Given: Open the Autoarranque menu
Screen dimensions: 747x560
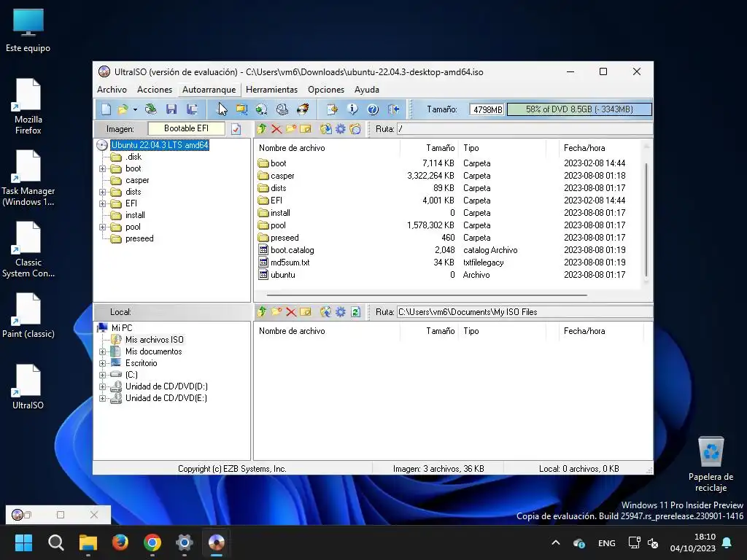Looking at the screenshot, I should 209,90.
